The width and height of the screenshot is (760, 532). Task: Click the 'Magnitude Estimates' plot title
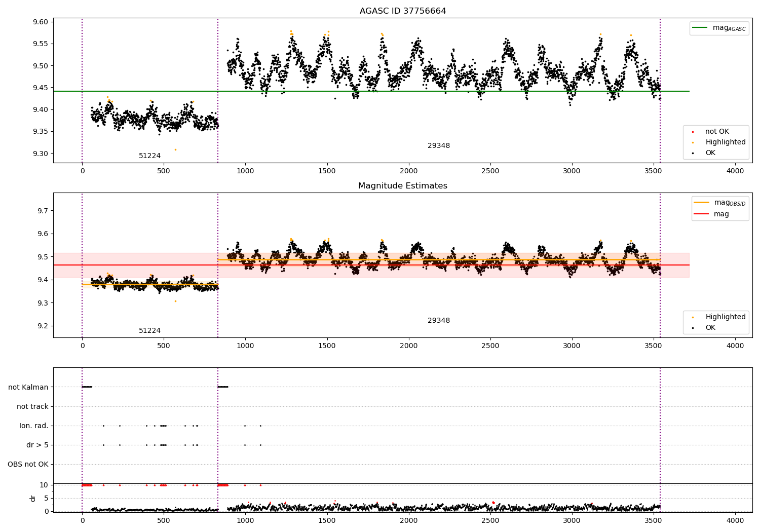[x=403, y=186]
